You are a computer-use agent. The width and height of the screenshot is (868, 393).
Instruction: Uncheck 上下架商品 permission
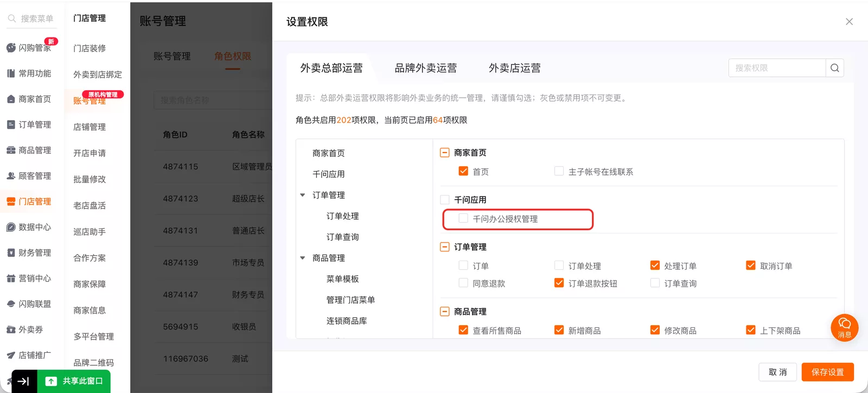(x=751, y=330)
